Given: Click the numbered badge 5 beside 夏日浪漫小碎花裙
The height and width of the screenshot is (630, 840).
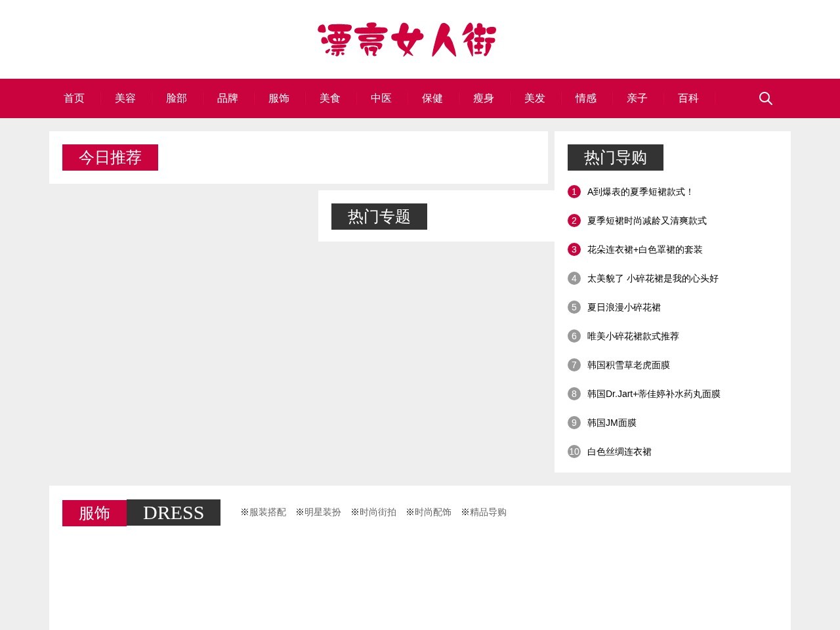Looking at the screenshot, I should pos(574,307).
